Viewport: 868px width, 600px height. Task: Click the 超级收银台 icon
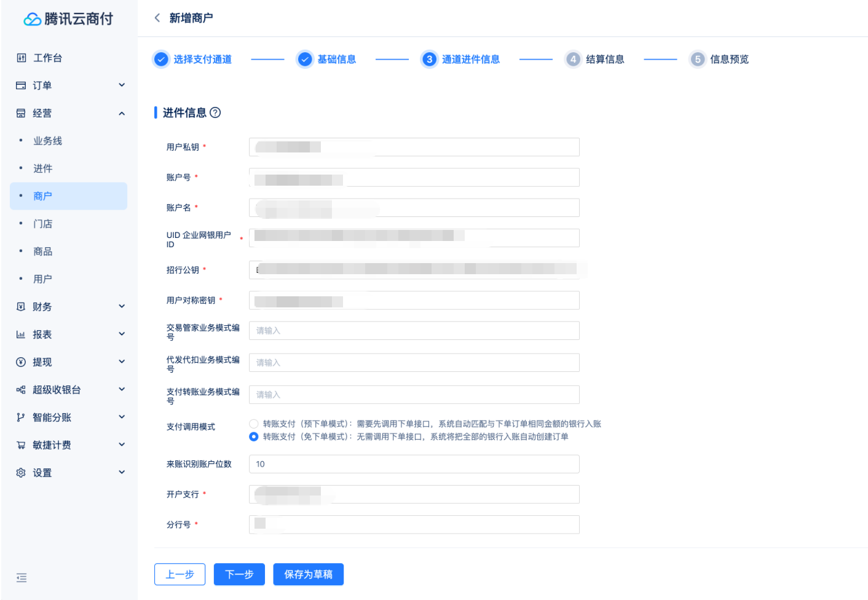pos(21,390)
